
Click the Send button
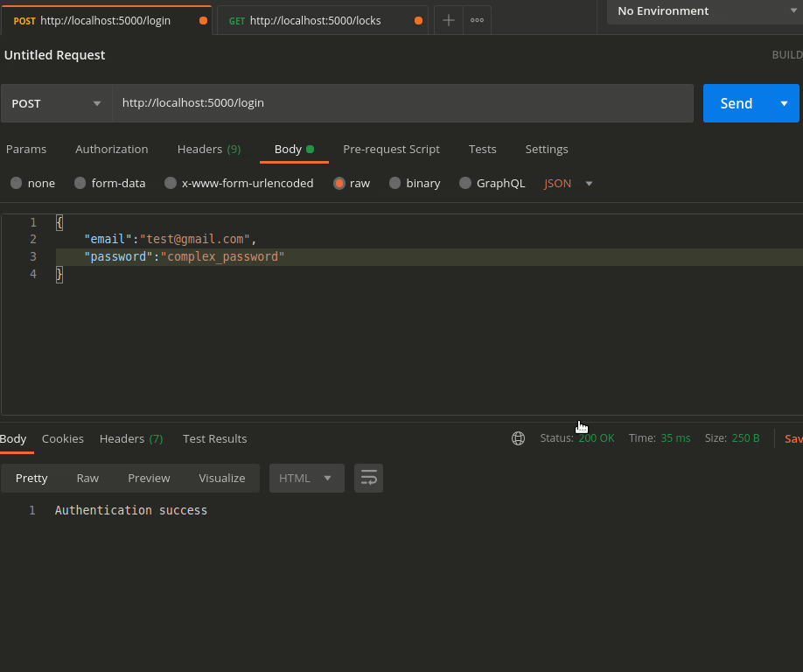click(x=736, y=103)
